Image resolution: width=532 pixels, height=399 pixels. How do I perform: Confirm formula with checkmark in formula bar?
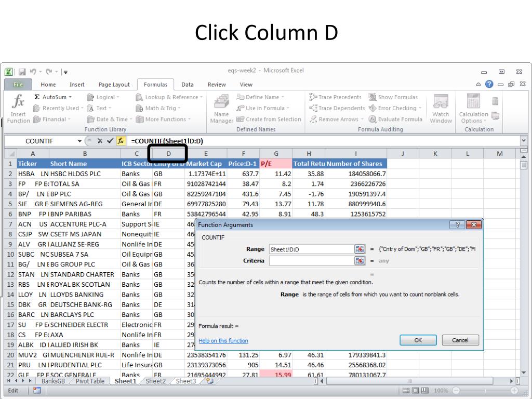[x=110, y=141]
